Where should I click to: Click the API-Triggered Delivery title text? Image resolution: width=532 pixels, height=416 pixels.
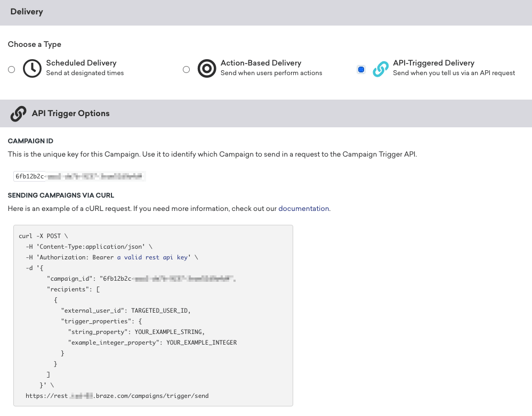(433, 63)
